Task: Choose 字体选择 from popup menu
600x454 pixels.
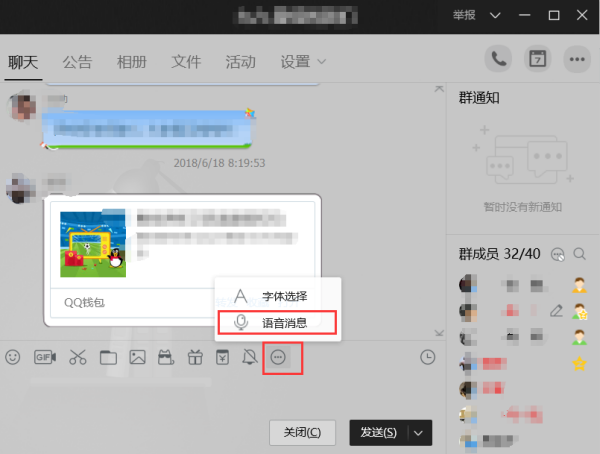Action: point(277,296)
